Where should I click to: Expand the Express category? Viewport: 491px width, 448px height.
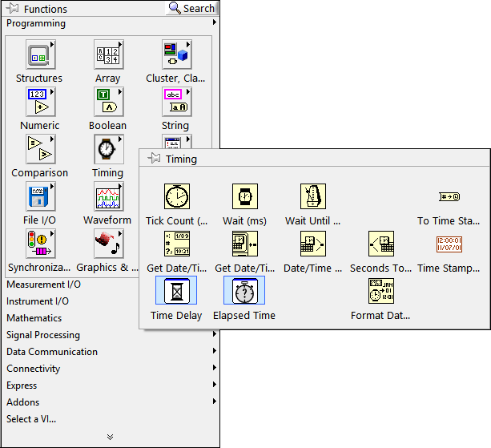111,385
